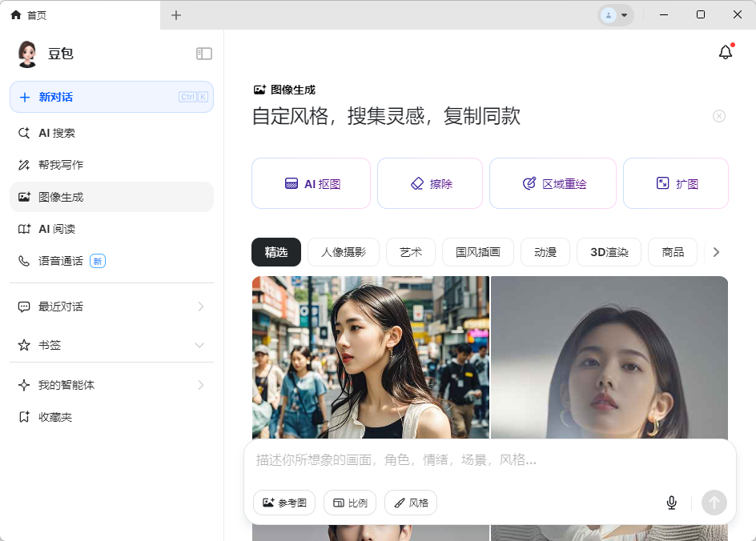
Task: Select 图像生成 in the sidebar
Action: (x=111, y=197)
